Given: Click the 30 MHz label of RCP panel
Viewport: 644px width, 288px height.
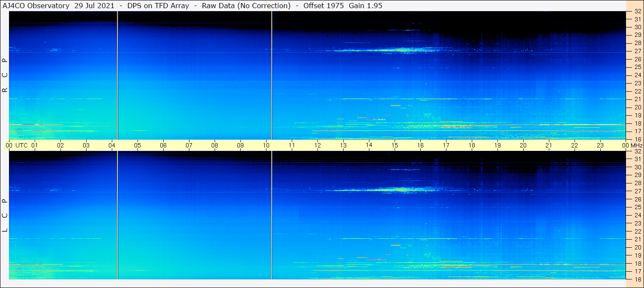Looking at the screenshot, I should [637, 27].
